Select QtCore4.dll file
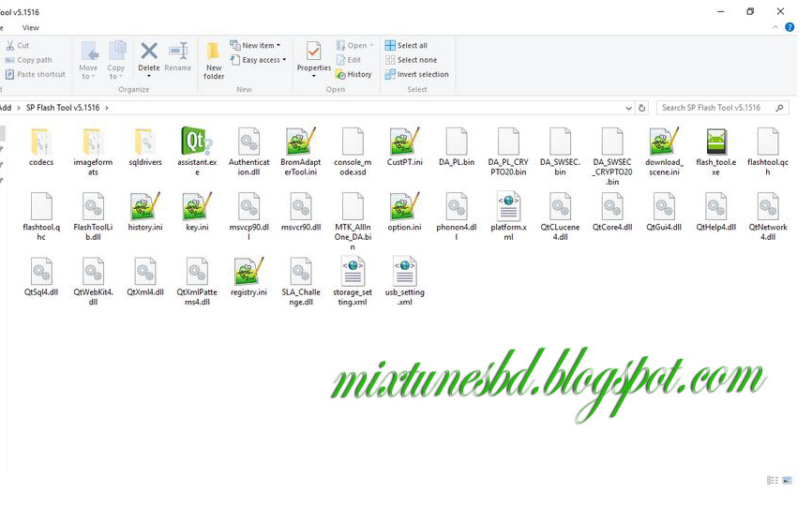Viewport: 812px width, 506px height. click(612, 212)
